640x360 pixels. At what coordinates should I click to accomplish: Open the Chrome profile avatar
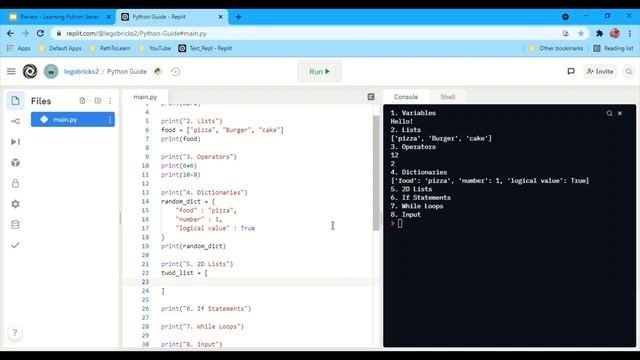(615, 33)
